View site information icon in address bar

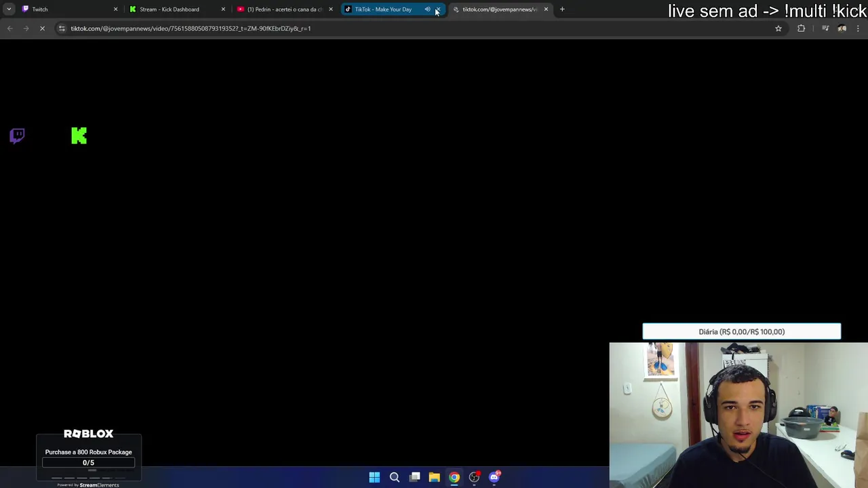pos(62,28)
